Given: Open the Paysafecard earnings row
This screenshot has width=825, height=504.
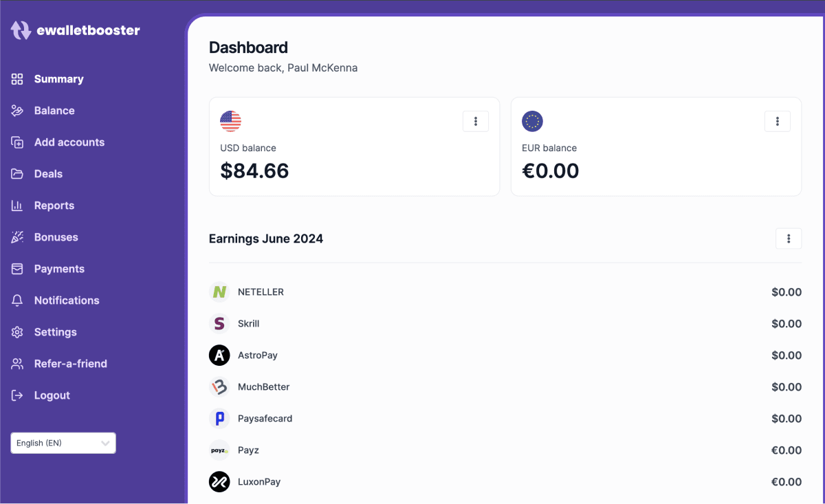Looking at the screenshot, I should click(x=265, y=418).
